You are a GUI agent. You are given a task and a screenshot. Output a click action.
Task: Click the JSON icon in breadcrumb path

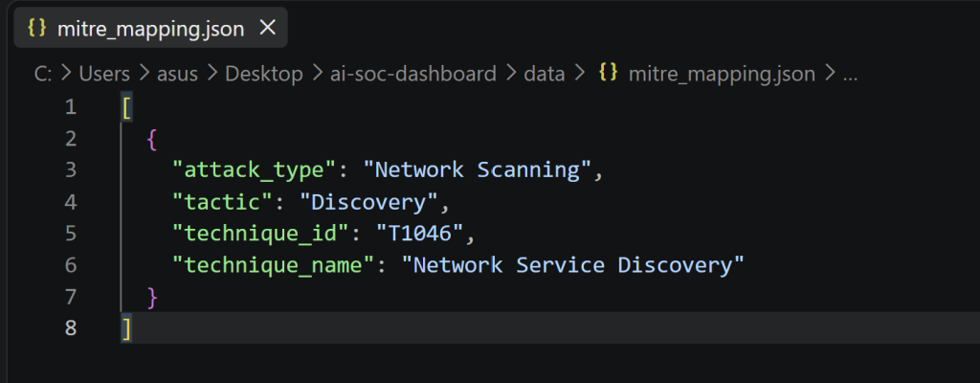tap(608, 73)
